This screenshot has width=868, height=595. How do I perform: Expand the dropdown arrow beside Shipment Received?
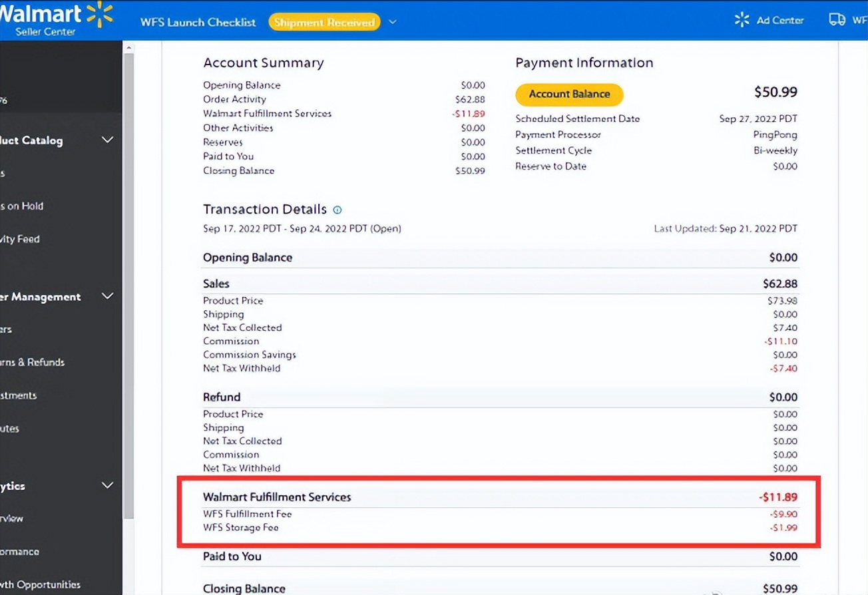(393, 22)
